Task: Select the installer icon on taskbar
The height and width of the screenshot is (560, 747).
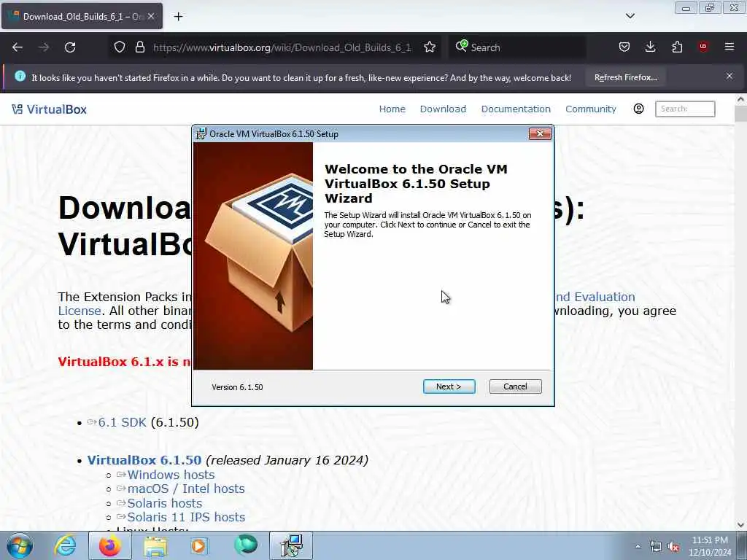Action: (x=291, y=545)
